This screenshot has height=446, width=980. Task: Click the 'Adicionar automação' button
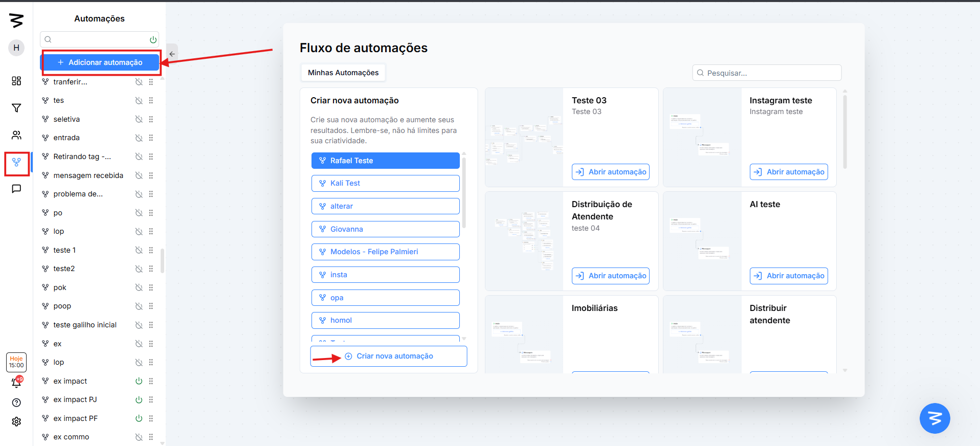pyautogui.click(x=100, y=62)
